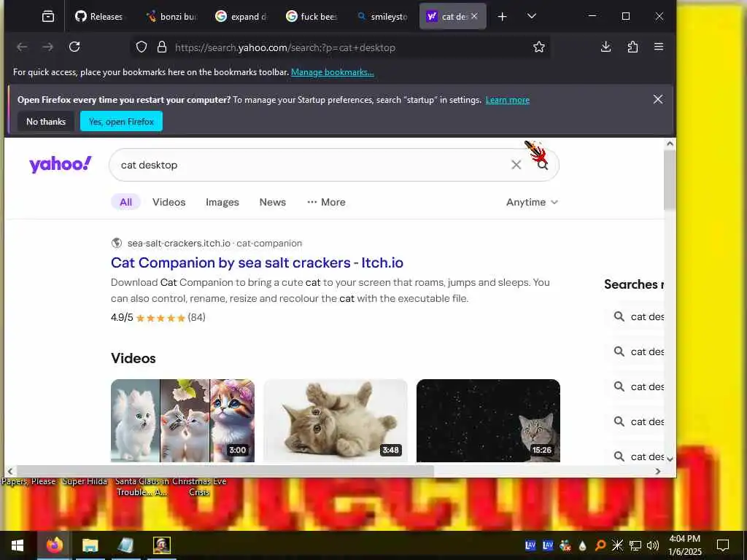Play the 3:48 rolling kitten video
This screenshot has width=747, height=560.
pos(336,421)
